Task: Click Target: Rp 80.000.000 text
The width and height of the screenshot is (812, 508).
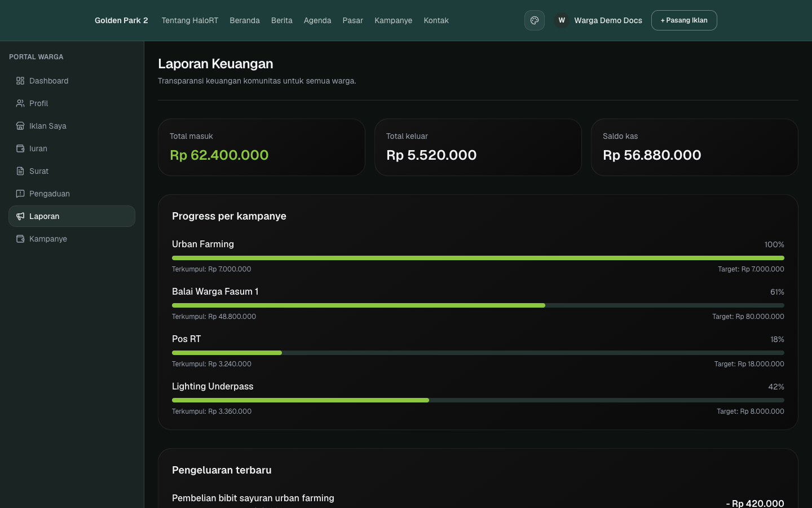Action: 748,317
